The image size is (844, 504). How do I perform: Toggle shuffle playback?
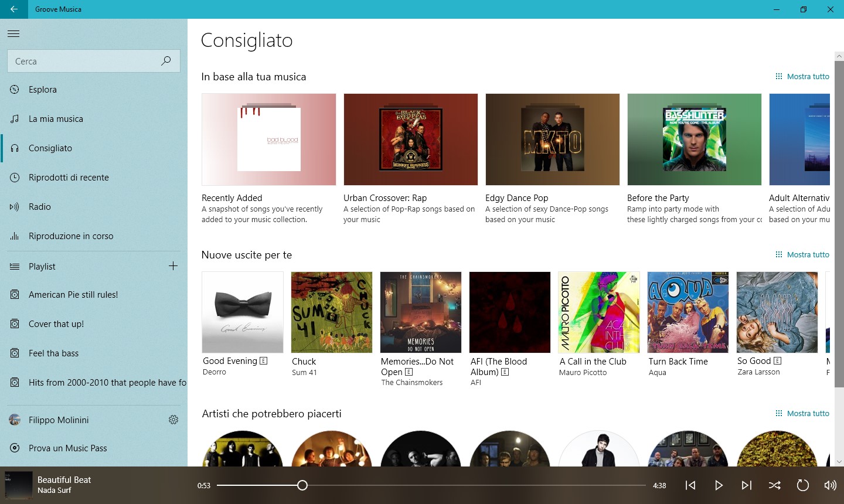[774, 485]
